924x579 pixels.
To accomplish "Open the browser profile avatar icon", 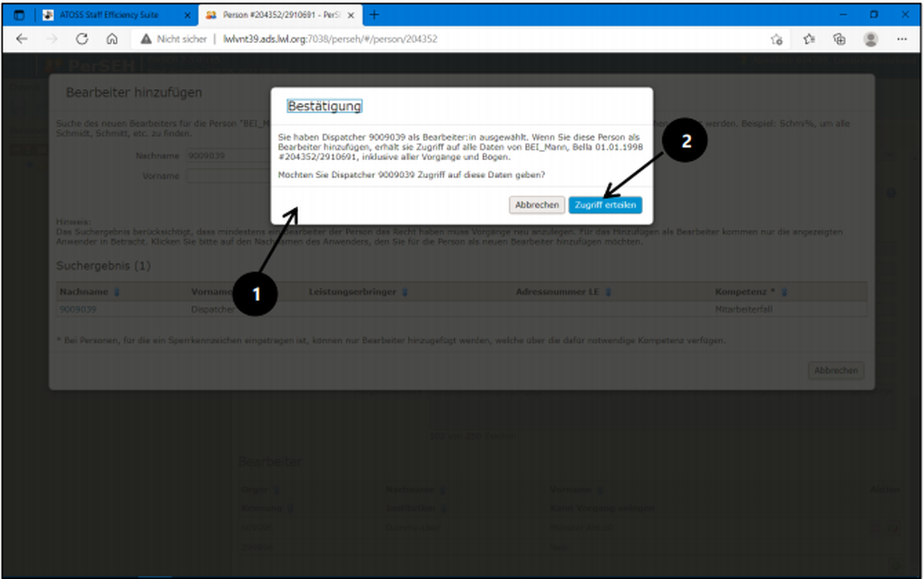I will [x=870, y=39].
